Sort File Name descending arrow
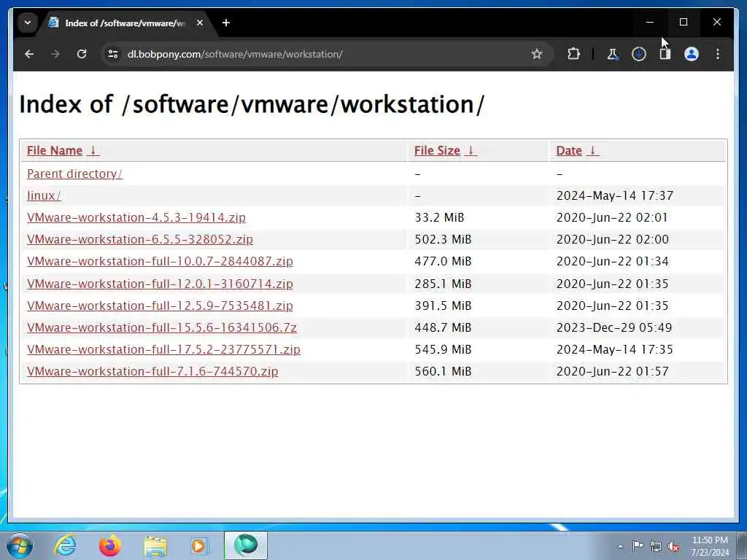Viewport: 747px width, 560px height. (x=93, y=150)
